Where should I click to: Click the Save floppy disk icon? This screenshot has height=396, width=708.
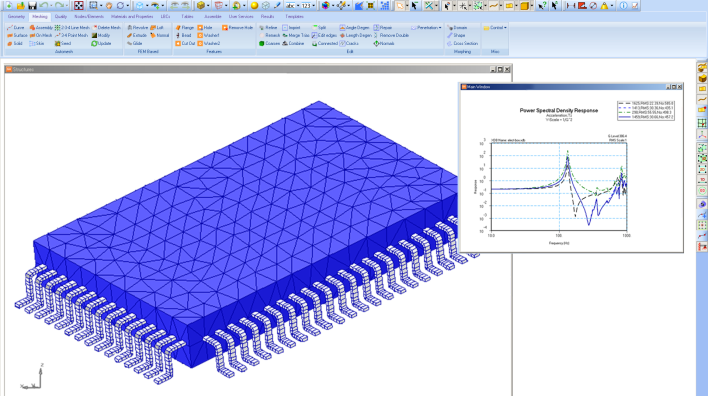pos(32,5)
